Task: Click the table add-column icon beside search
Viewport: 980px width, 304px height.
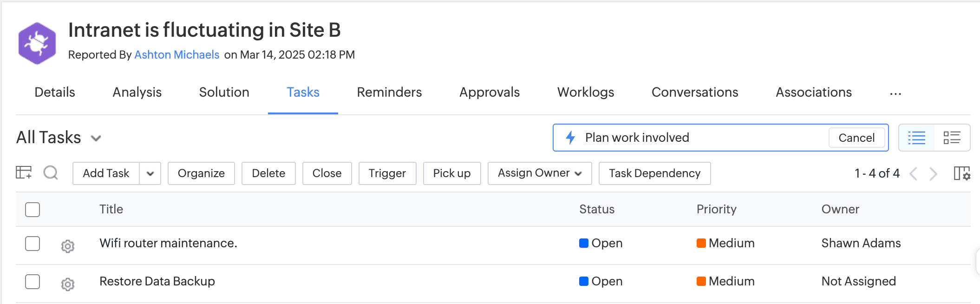Action: tap(24, 173)
